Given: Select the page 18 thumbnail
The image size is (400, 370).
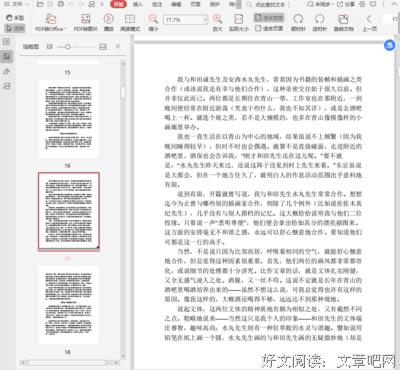Looking at the screenshot, I should 68,305.
